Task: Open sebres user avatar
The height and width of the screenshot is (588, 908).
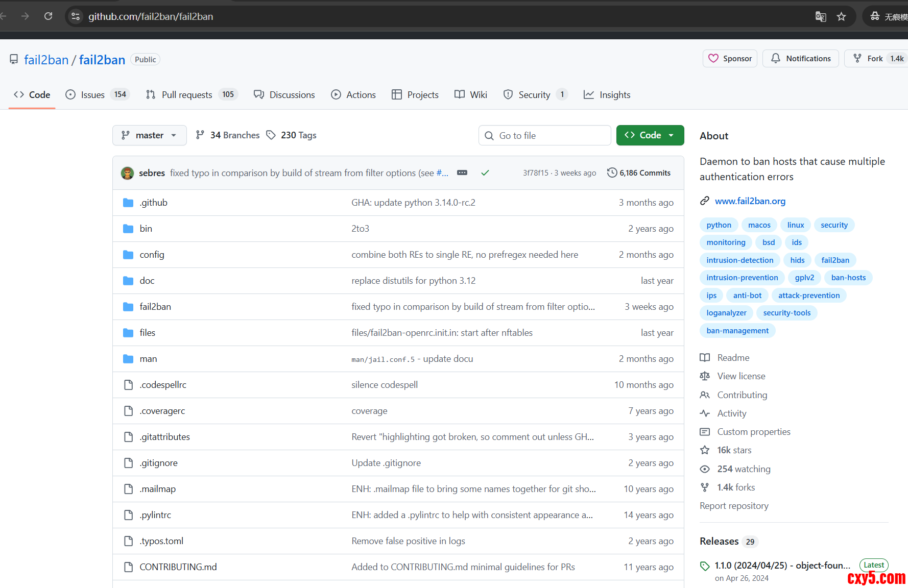Action: click(127, 173)
